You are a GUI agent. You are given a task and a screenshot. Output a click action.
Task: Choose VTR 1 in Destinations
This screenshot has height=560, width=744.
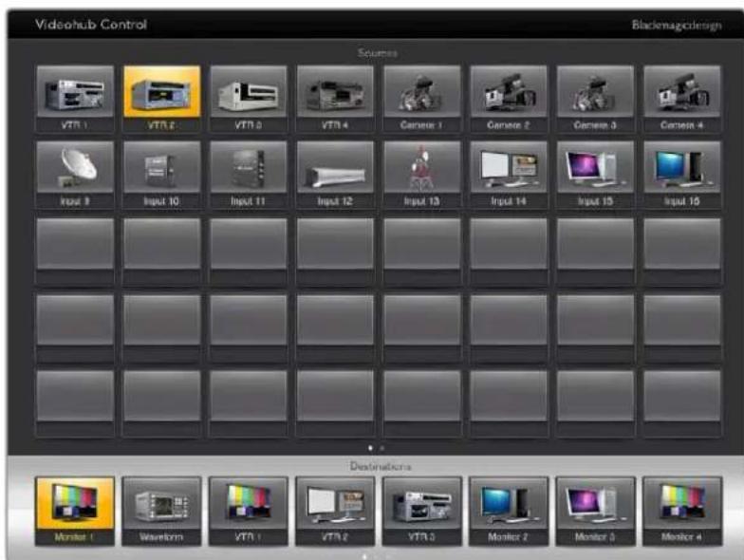249,511
